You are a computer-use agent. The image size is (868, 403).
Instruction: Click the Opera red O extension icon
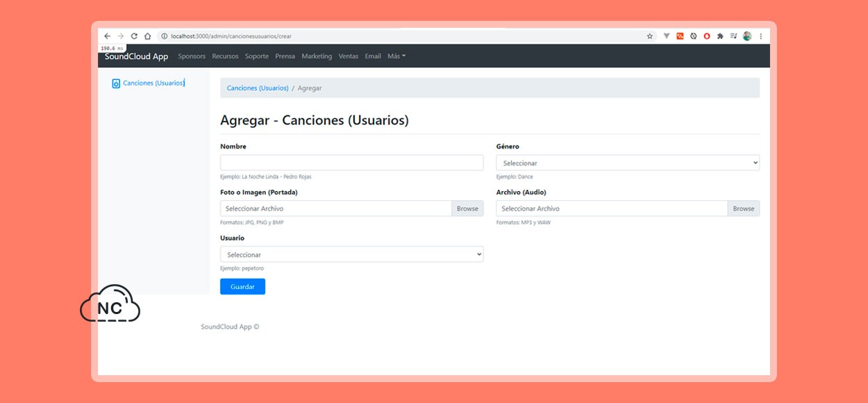pos(707,36)
